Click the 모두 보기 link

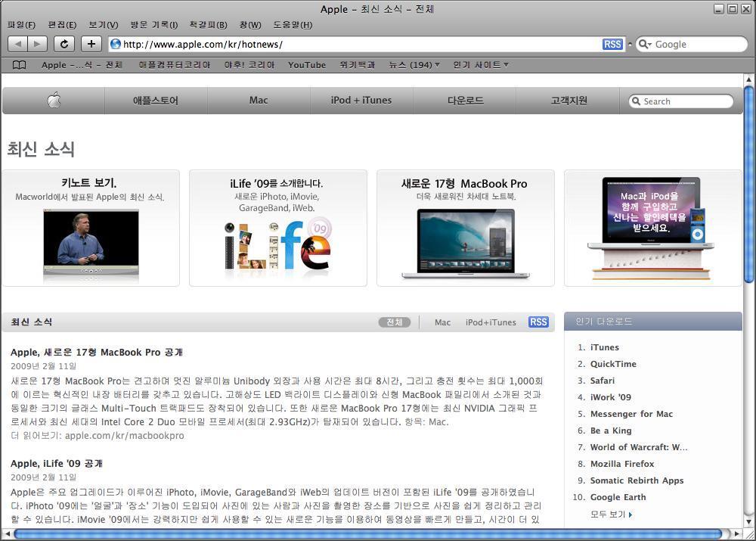pyautogui.click(x=608, y=515)
